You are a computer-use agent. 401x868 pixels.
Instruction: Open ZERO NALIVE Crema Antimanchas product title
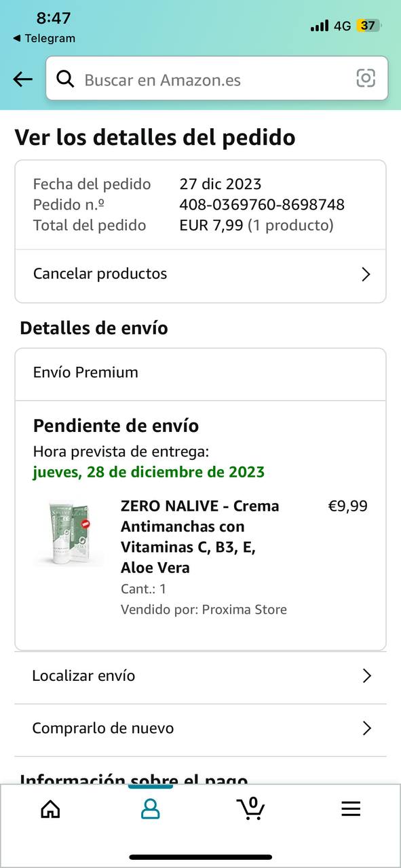pos(200,536)
